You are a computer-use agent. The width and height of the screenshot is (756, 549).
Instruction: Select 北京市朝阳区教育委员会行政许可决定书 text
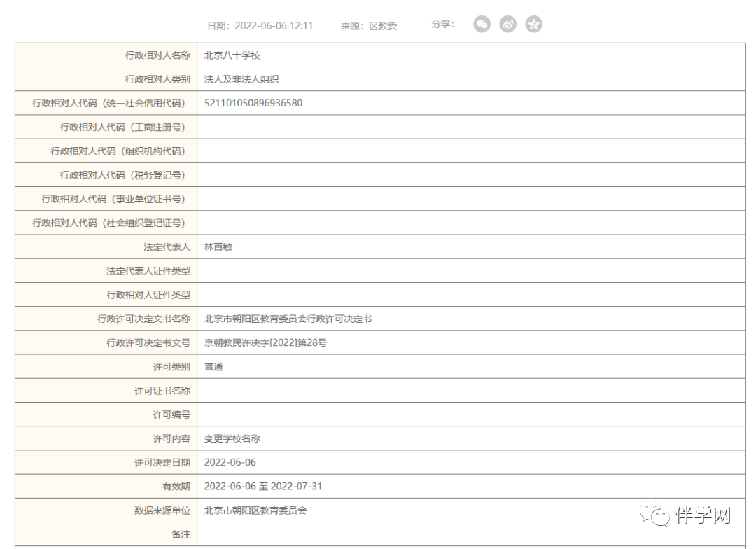(288, 319)
